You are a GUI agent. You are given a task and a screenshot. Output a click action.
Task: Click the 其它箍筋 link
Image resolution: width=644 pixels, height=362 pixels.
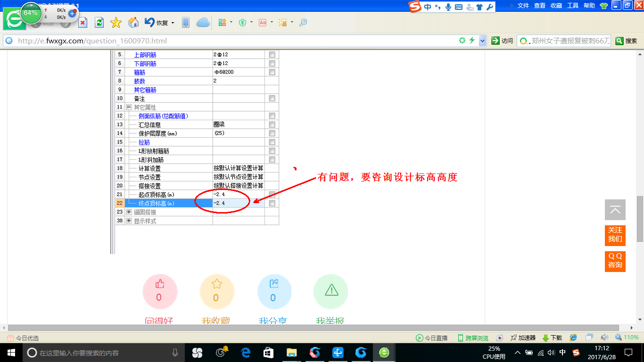tap(145, 90)
